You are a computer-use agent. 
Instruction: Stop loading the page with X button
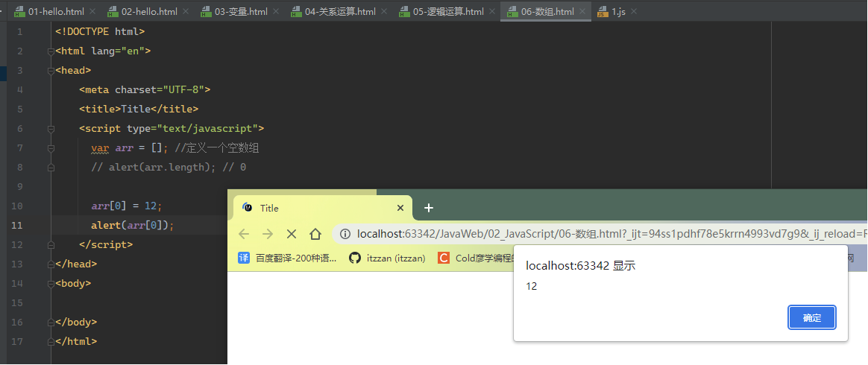point(292,234)
